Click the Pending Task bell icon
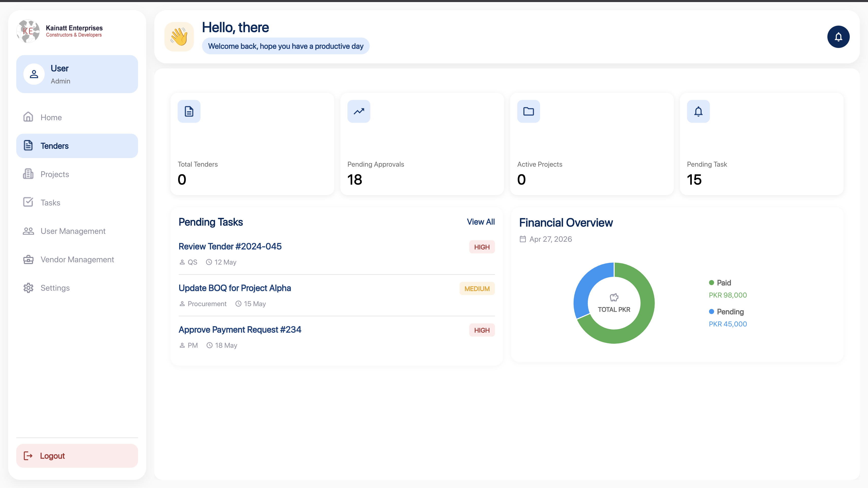Viewport: 868px width, 488px height. tap(698, 111)
